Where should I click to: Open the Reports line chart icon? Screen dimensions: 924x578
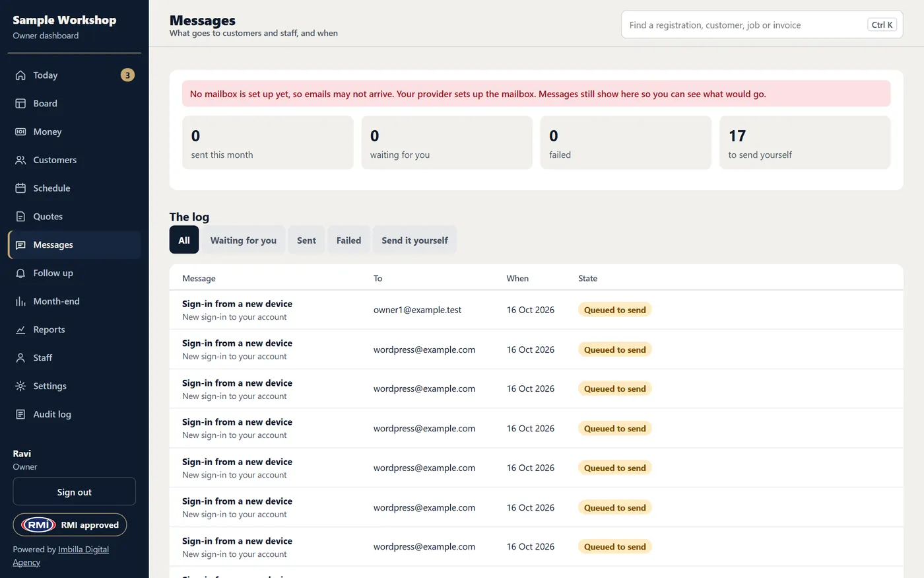pyautogui.click(x=20, y=330)
